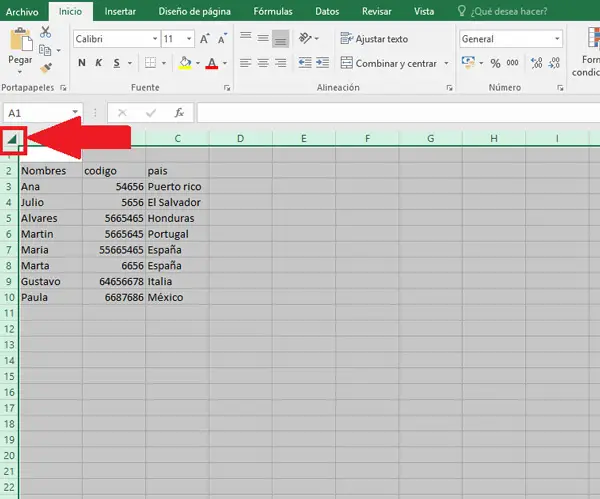
Task: Align text right
Action: pyautogui.click(x=280, y=63)
